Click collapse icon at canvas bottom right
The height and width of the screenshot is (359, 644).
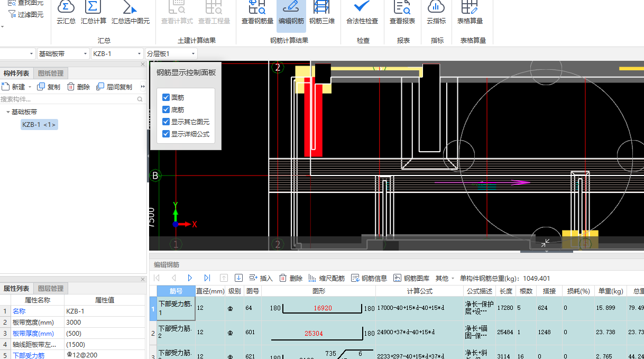tap(546, 243)
